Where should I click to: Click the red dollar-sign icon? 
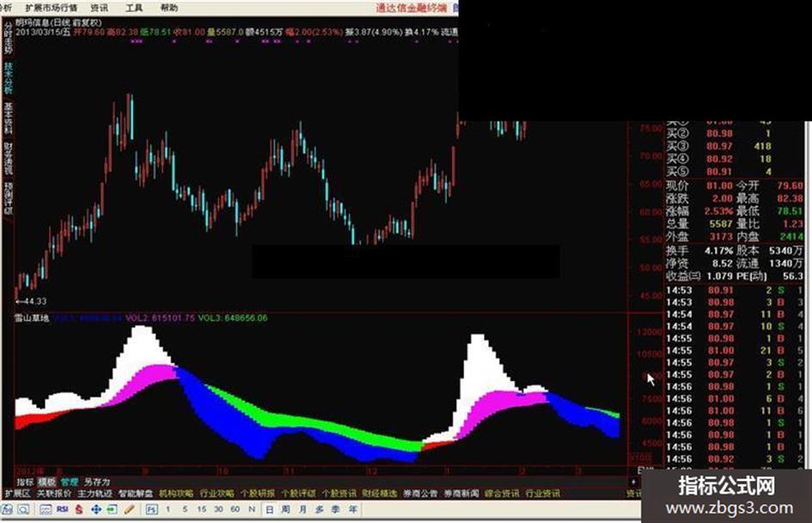click(79, 509)
